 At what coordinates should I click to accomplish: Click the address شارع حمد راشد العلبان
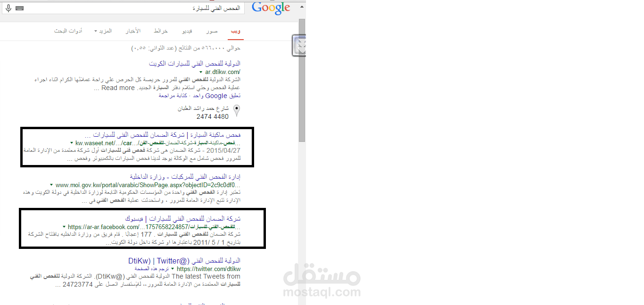[203, 108]
